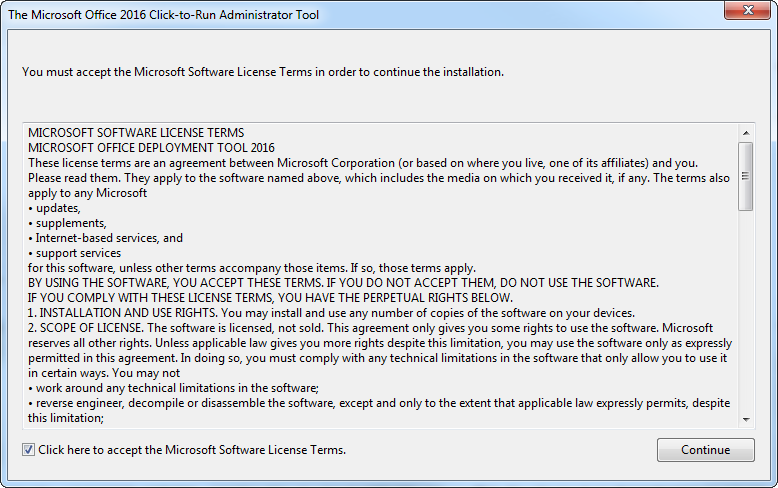Click the 'support services' bullet line
Image resolution: width=778 pixels, height=488 pixels.
74,253
